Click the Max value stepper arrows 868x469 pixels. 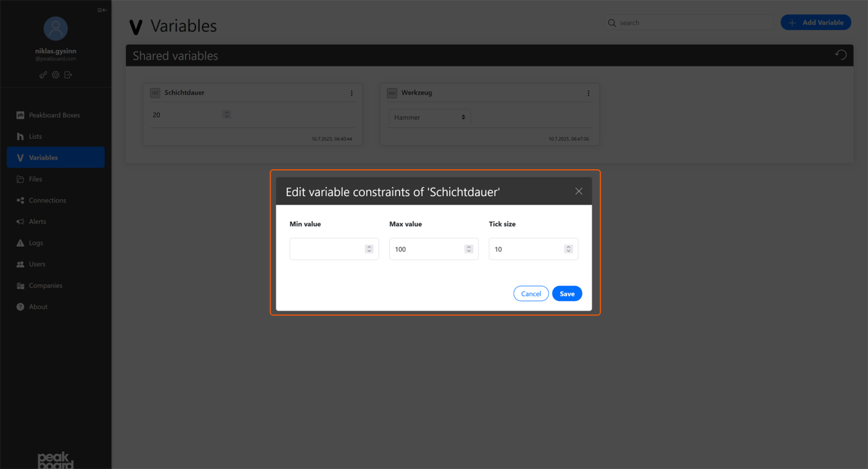[x=469, y=249]
